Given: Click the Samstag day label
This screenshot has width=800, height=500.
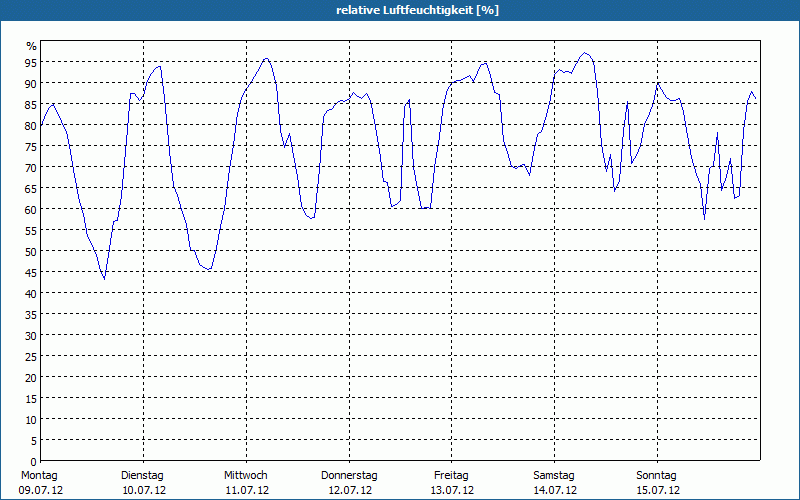Looking at the screenshot, I should (554, 475).
